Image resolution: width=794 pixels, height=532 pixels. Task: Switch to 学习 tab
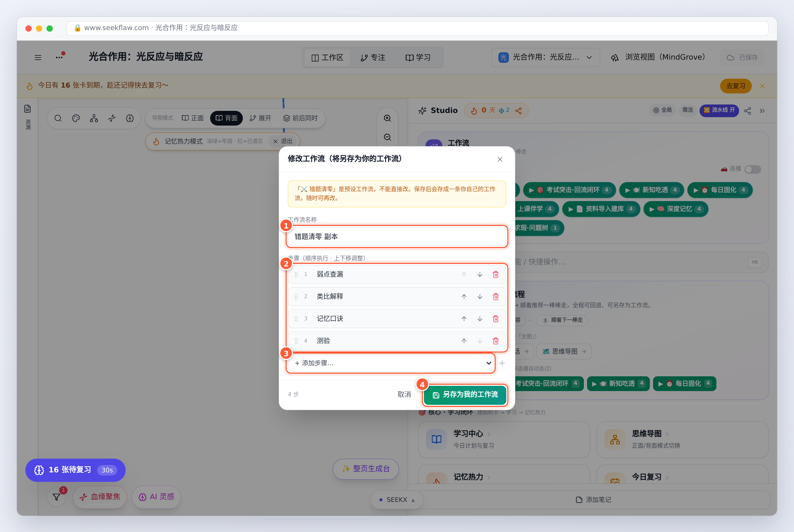418,58
